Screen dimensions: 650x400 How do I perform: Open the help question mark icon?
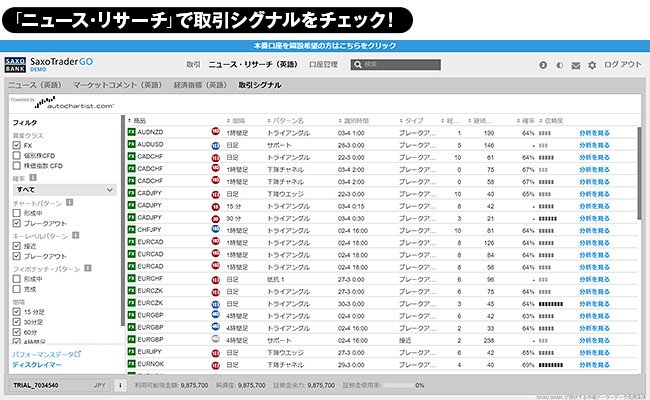[x=543, y=65]
